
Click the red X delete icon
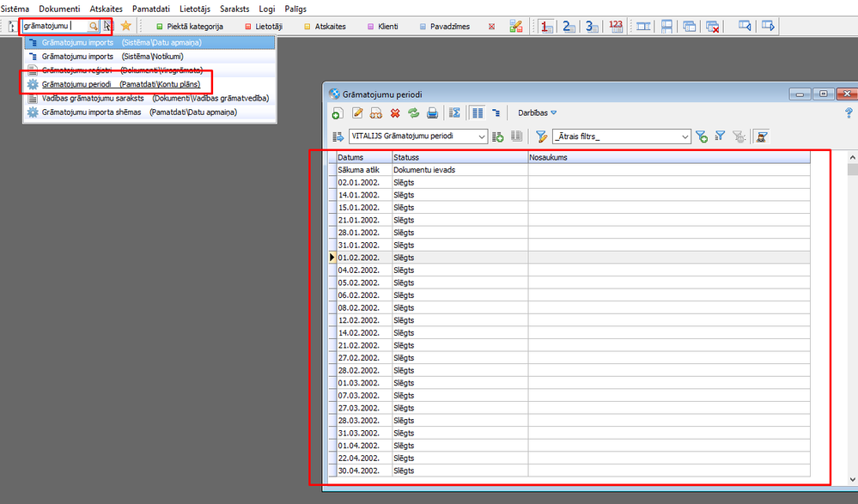pos(395,113)
